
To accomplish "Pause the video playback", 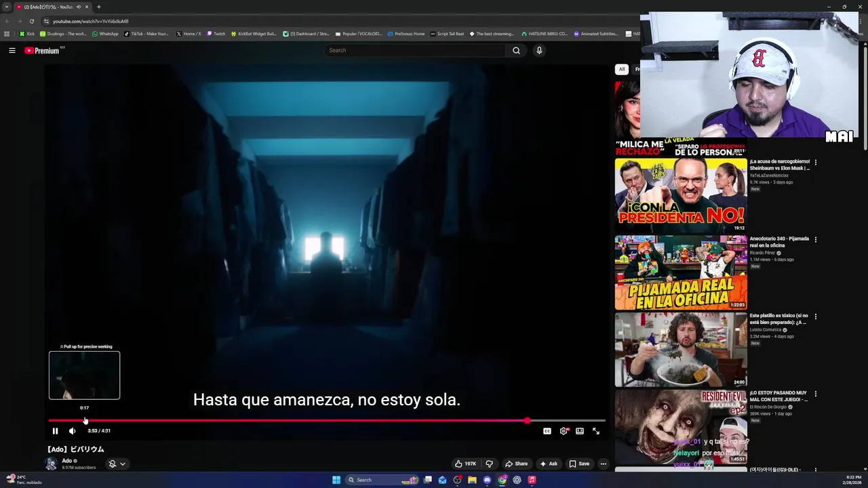I will (55, 430).
